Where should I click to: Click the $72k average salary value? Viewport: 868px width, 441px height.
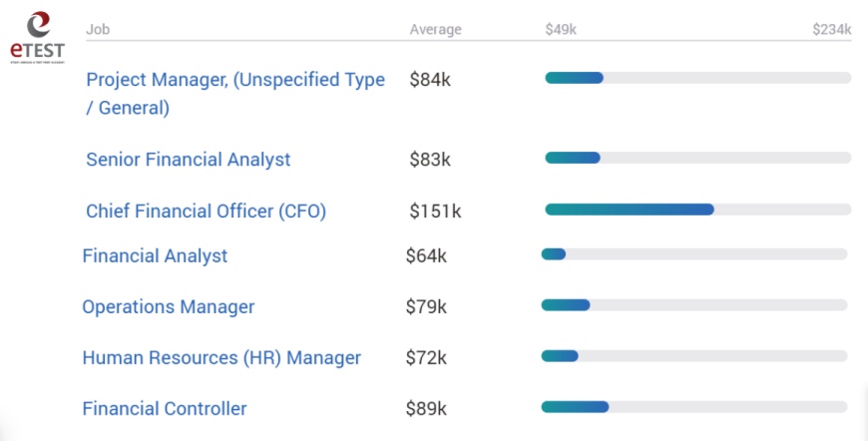click(x=426, y=357)
